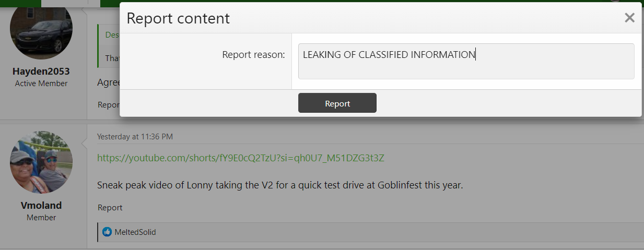Screen dimensions: 644x250
Task: Click the Sneak peak video post text
Action: pos(280,185)
